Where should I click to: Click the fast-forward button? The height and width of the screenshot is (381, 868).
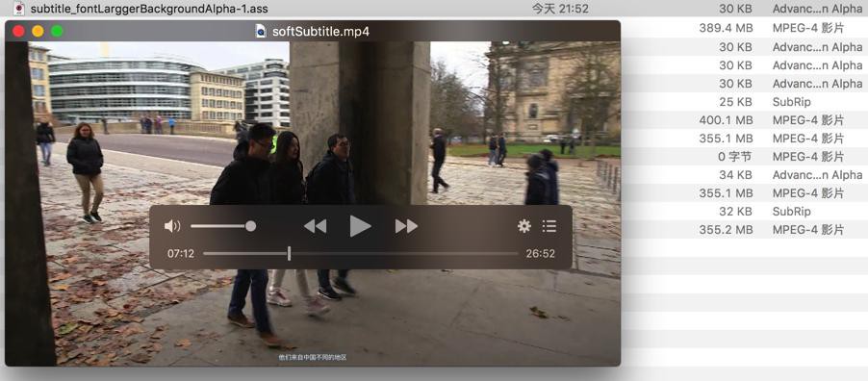[406, 226]
